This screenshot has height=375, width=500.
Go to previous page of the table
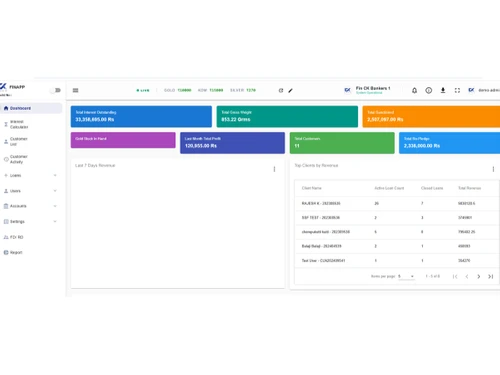(467, 276)
